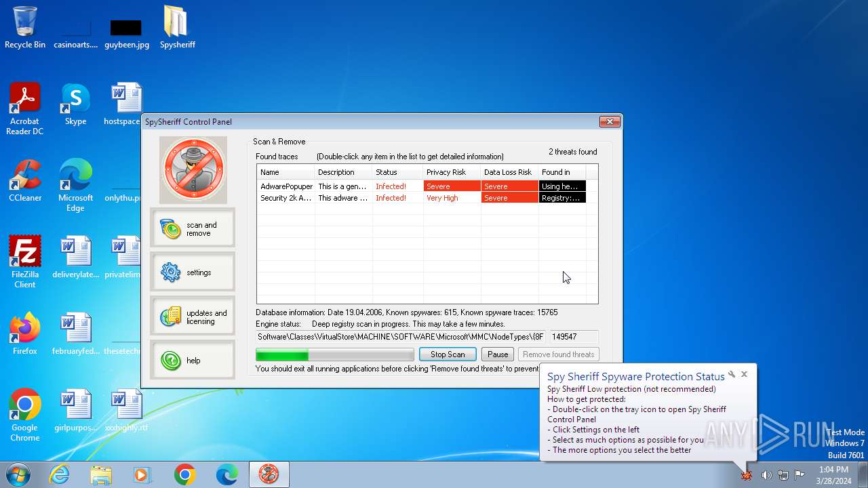This screenshot has width=868, height=488.
Task: Launch Firefox desktop shortcut
Action: [25, 334]
